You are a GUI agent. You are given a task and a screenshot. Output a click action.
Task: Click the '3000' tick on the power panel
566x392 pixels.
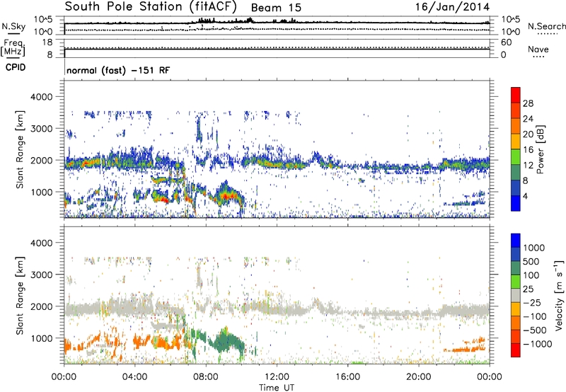(x=42, y=129)
